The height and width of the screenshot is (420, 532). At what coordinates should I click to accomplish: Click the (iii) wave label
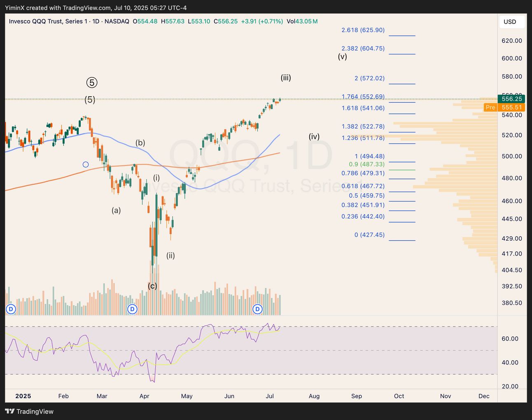(286, 77)
